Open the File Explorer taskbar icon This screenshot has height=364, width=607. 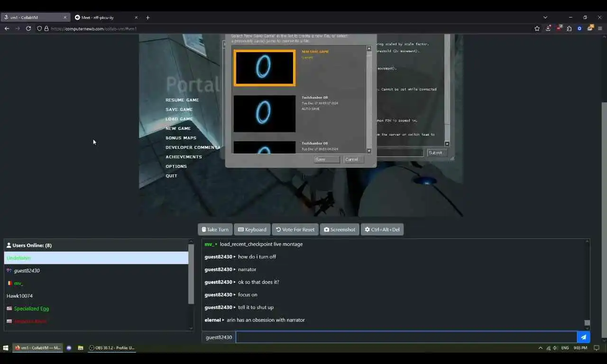click(81, 348)
